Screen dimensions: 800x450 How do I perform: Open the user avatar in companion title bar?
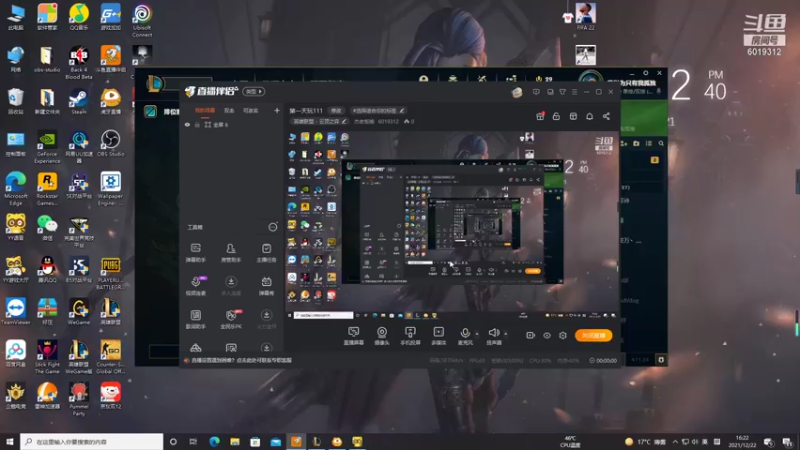click(517, 92)
